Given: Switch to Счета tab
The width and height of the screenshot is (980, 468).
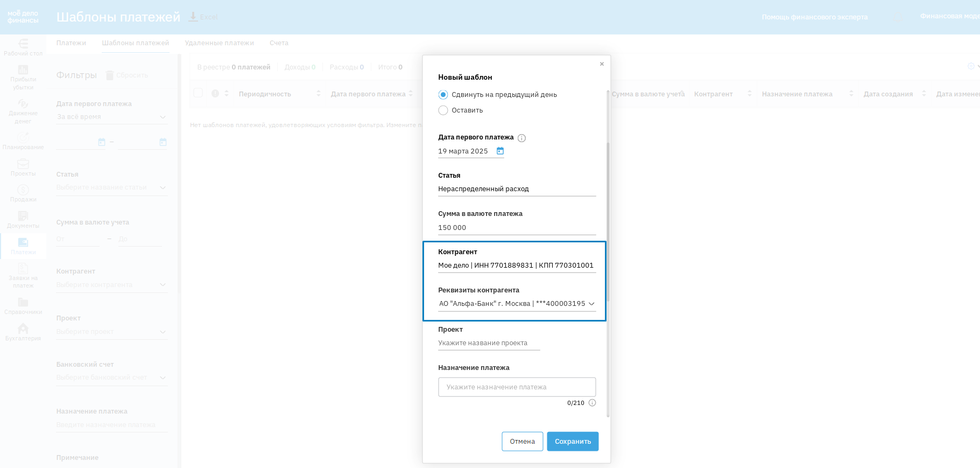Looking at the screenshot, I should click(x=279, y=43).
